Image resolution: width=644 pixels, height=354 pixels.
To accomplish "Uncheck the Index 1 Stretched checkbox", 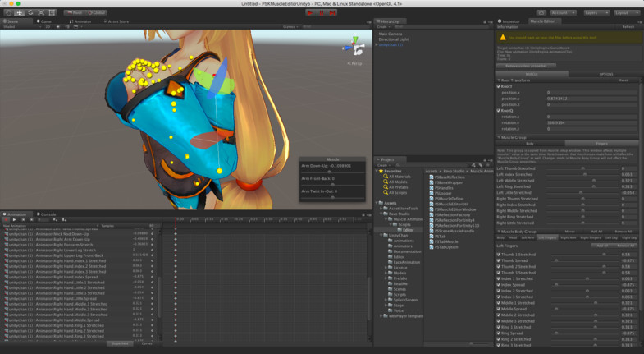I will click(499, 278).
